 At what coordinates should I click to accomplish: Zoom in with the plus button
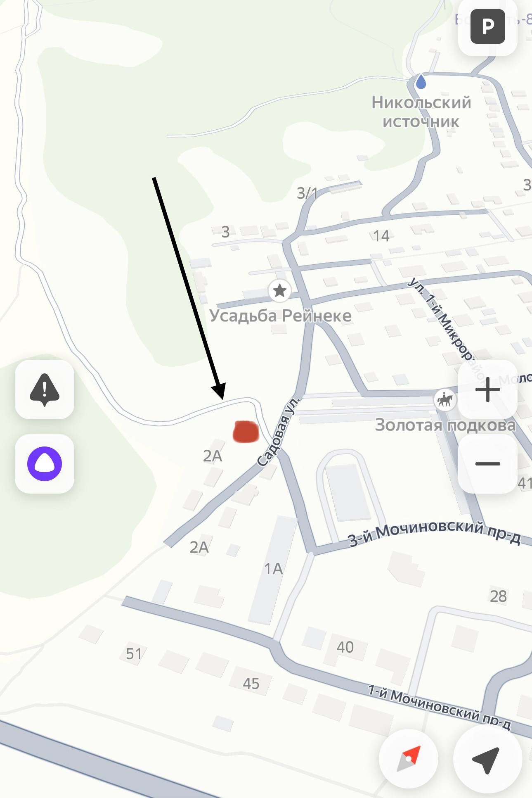488,389
